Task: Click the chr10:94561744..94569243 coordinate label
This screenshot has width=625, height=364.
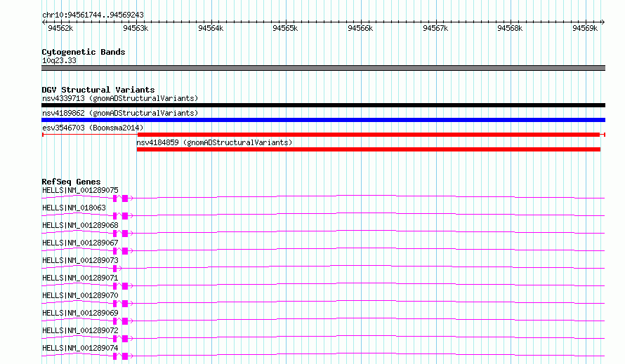Action: tap(93, 15)
